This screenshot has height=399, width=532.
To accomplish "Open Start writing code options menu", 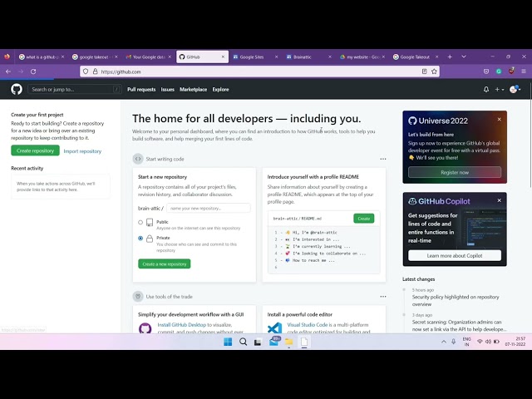I will click(x=383, y=159).
